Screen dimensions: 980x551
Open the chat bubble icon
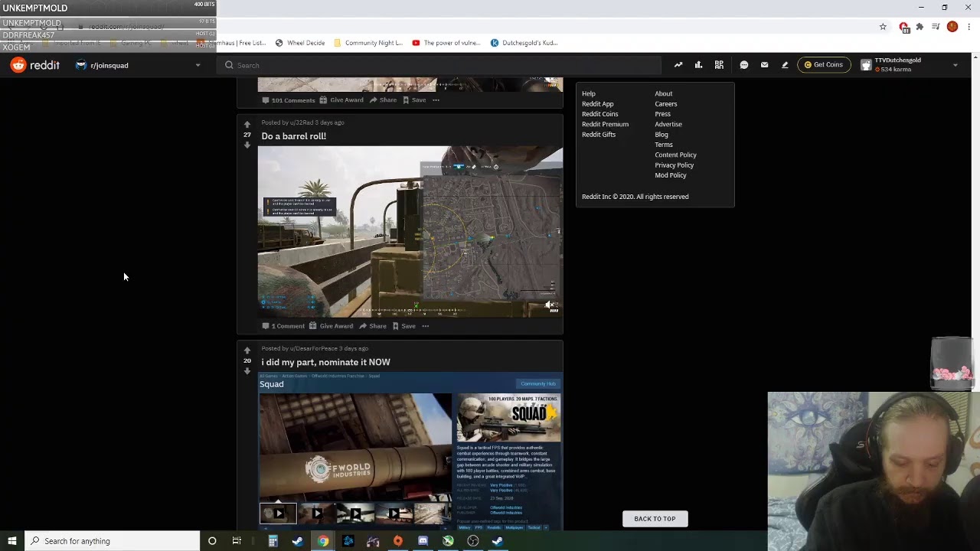tap(744, 65)
